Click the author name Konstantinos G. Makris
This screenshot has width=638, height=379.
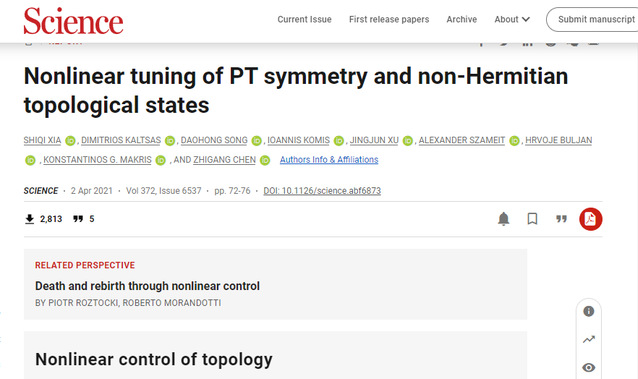(x=97, y=160)
